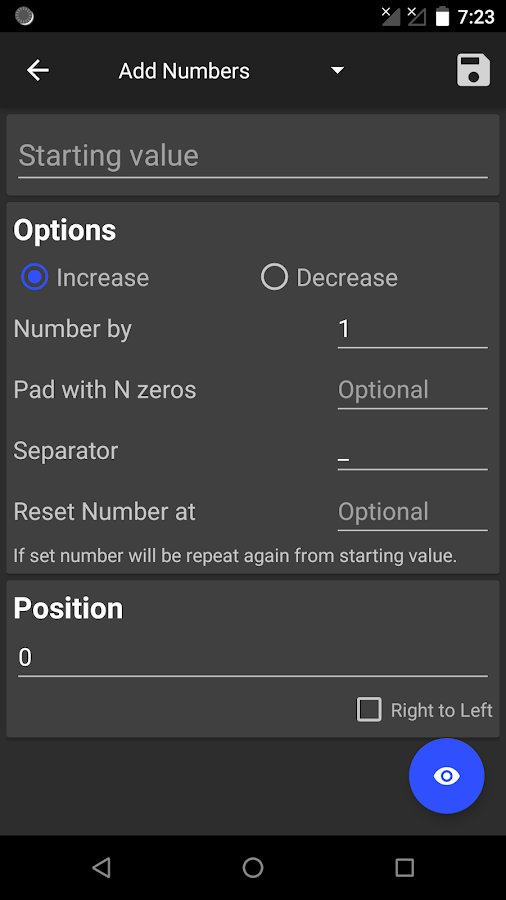Tap Android back navigation triangle
Viewport: 506px width, 900px height.
(x=102, y=867)
